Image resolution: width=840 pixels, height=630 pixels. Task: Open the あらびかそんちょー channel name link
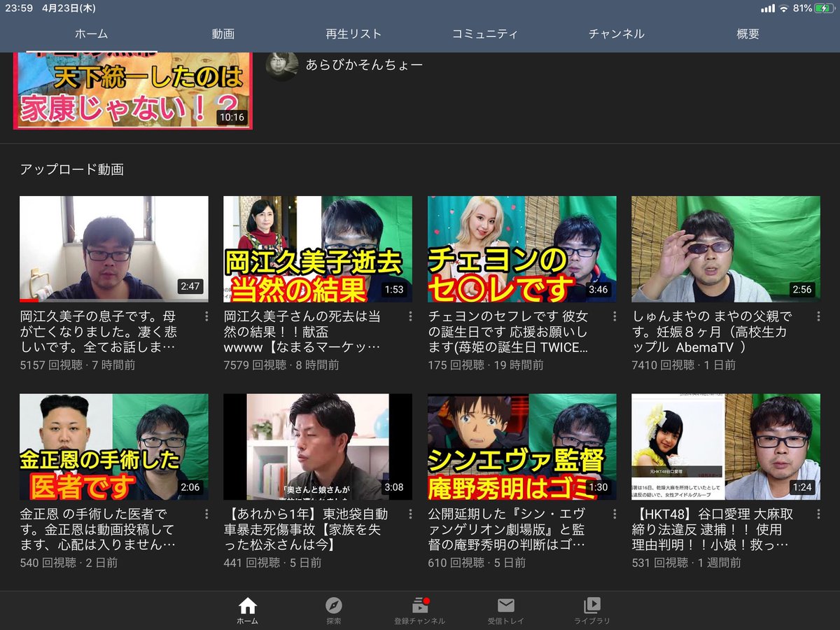[x=364, y=65]
